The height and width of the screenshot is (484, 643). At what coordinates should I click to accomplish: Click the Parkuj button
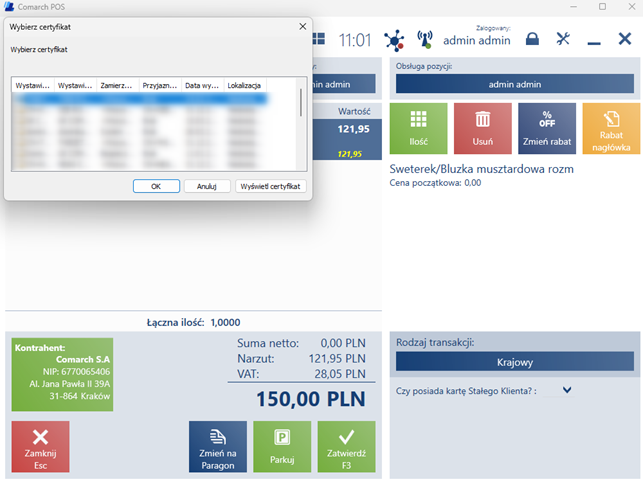(x=282, y=447)
